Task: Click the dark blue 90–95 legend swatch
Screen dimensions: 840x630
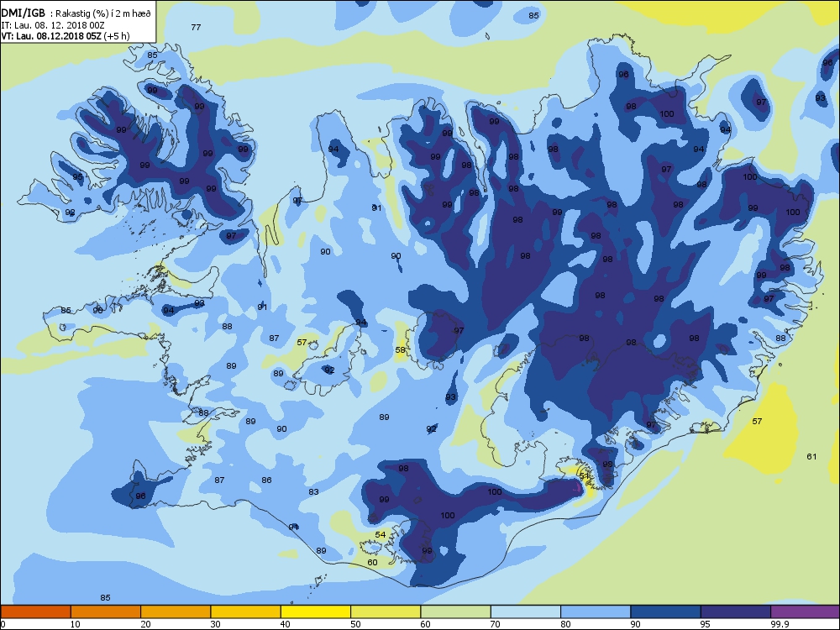Action: click(x=666, y=612)
